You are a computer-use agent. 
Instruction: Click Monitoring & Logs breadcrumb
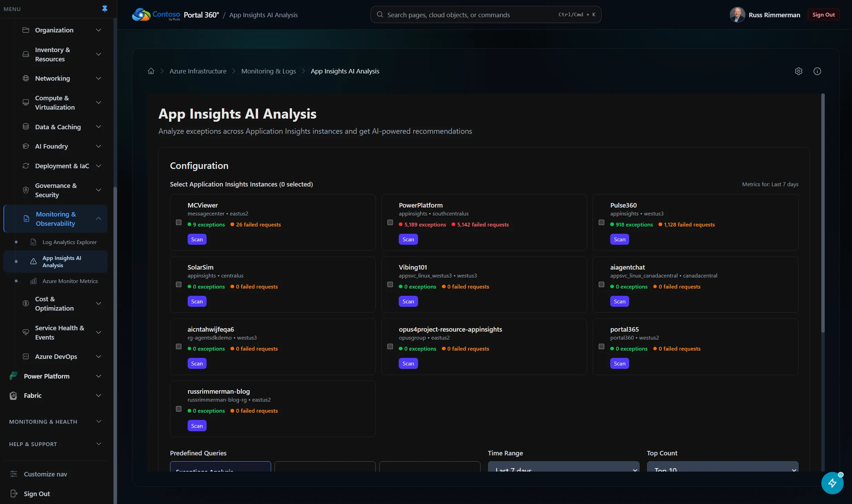pos(269,71)
